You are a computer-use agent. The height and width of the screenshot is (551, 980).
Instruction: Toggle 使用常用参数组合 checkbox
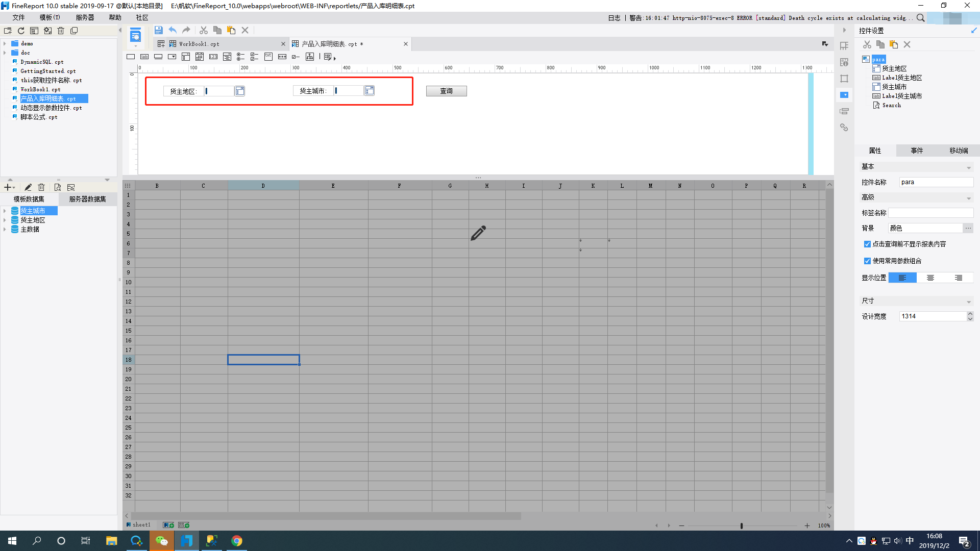[867, 261]
